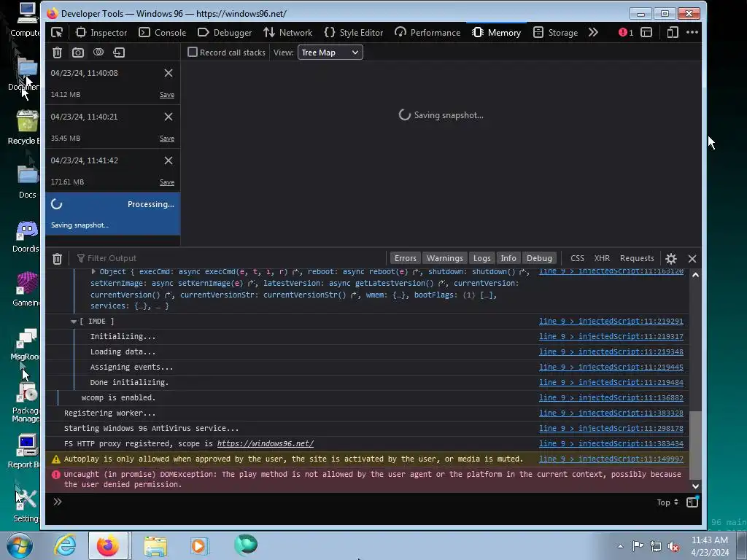Open the https://windows96.net/ scope link
Screen dimensions: 747x560
click(266, 444)
